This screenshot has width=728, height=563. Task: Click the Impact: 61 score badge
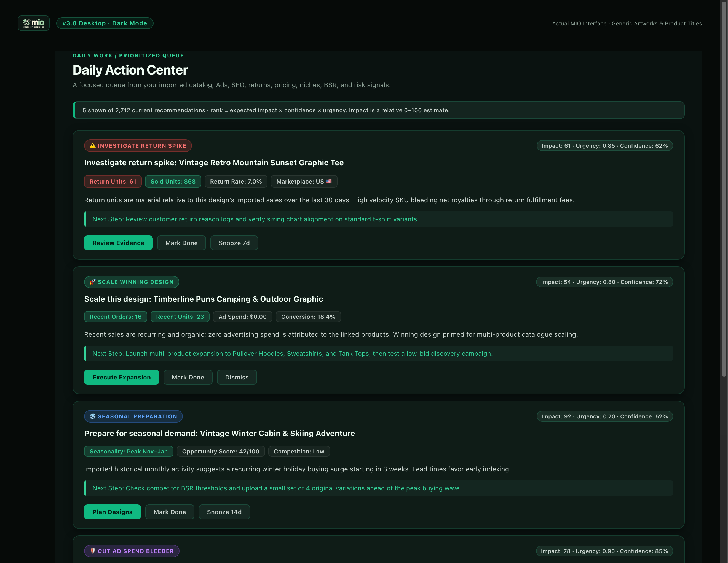[x=604, y=146]
